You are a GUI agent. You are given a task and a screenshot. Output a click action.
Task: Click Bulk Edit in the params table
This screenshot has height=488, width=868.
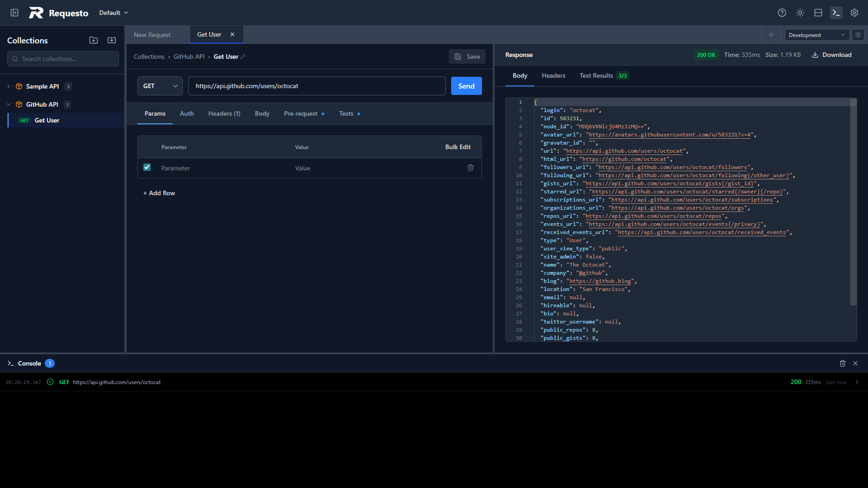tap(458, 147)
